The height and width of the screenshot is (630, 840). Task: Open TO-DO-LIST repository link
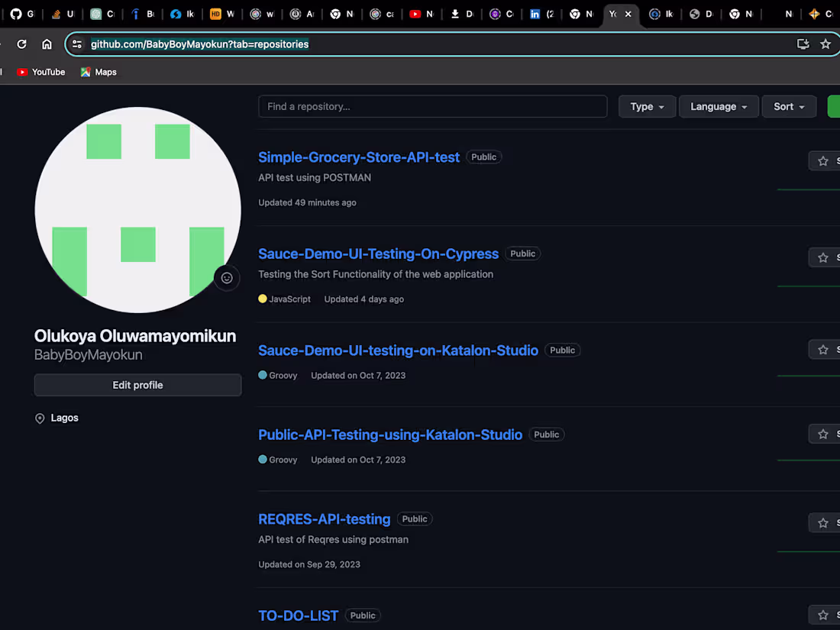[x=299, y=615]
